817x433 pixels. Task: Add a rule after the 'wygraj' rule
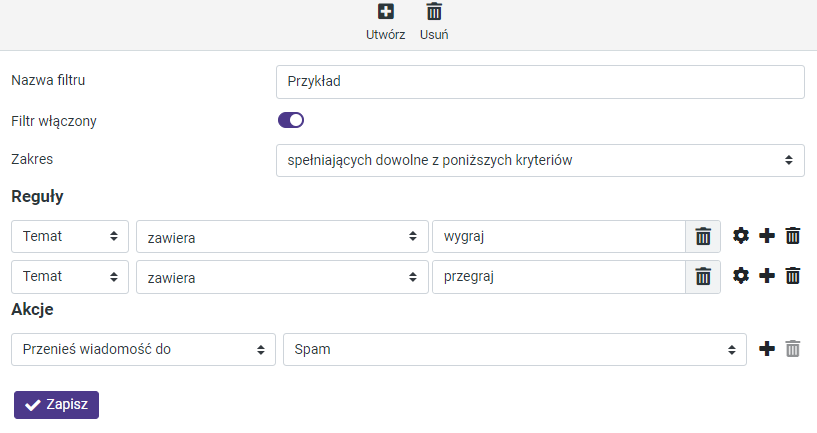tap(767, 236)
